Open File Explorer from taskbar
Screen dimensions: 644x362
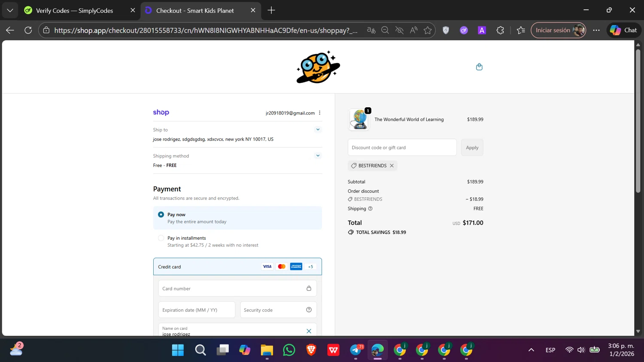pyautogui.click(x=267, y=350)
